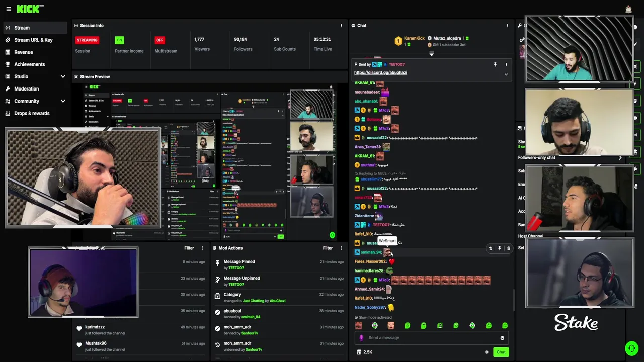
Task: Pin omimah_94's chat message
Action: point(500,248)
